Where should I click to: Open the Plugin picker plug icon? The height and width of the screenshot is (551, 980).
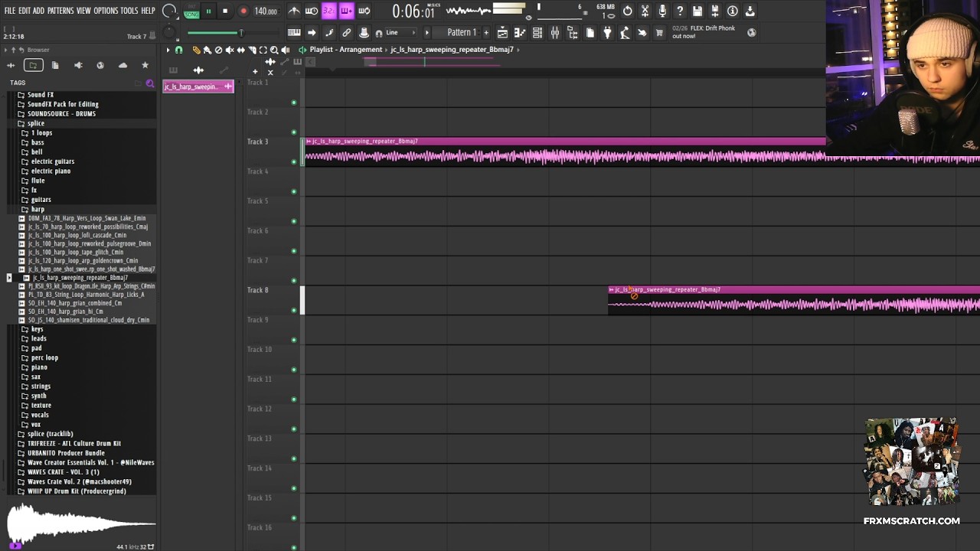(x=608, y=32)
